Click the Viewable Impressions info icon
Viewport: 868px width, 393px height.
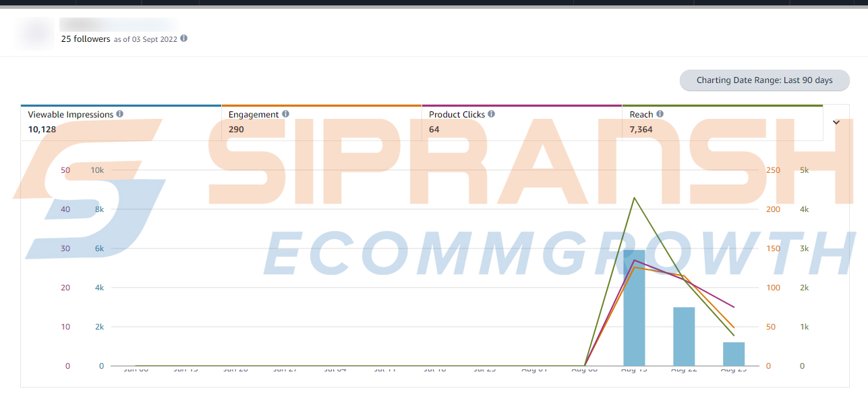click(x=120, y=114)
